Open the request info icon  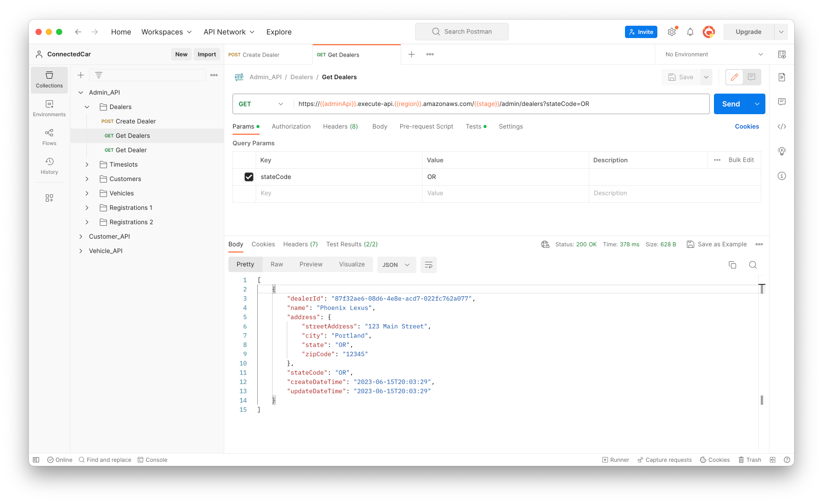tap(782, 176)
